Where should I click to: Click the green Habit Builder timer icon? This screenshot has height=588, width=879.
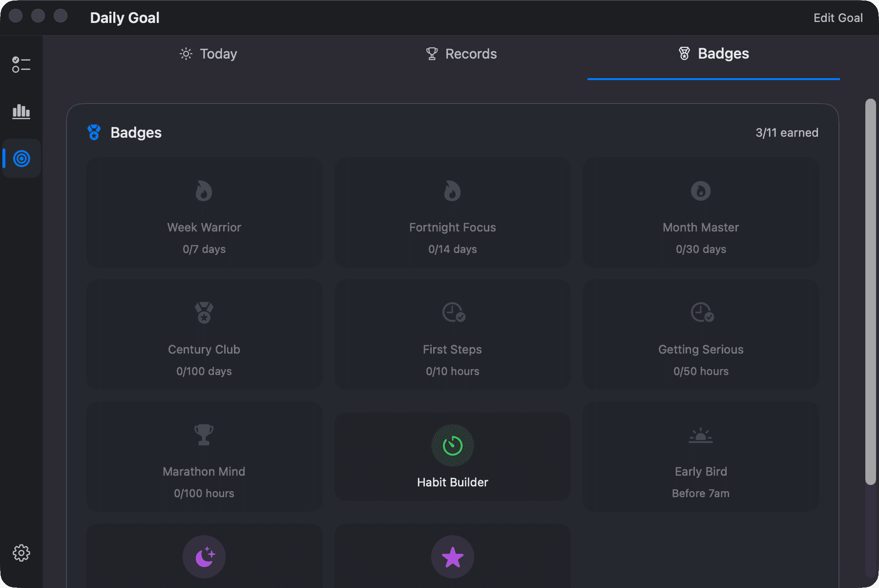[x=453, y=445]
